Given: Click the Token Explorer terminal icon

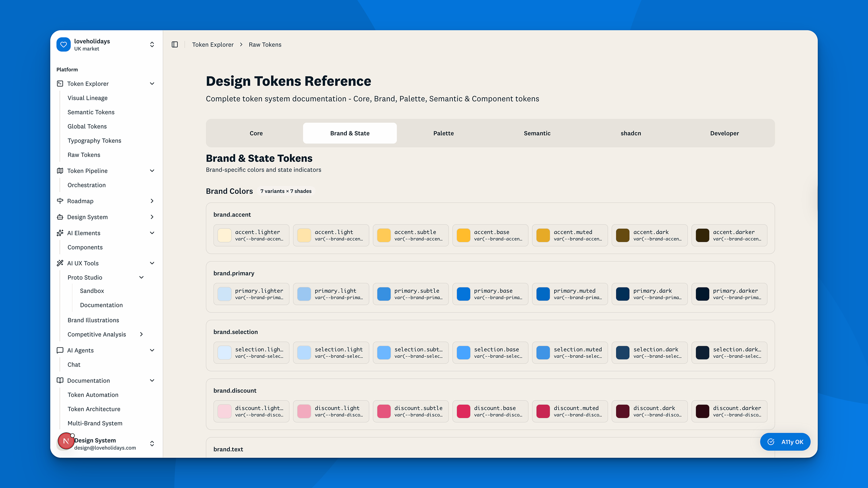Looking at the screenshot, I should pos(60,84).
